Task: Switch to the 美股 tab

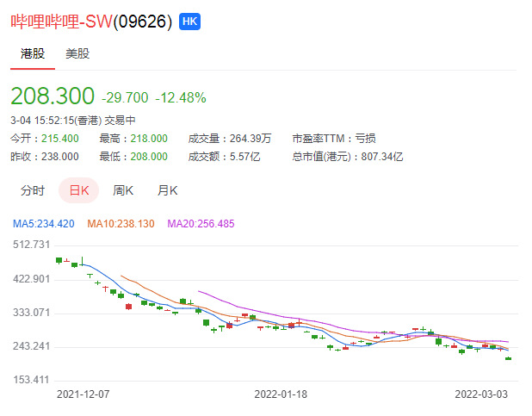Action: 77,53
